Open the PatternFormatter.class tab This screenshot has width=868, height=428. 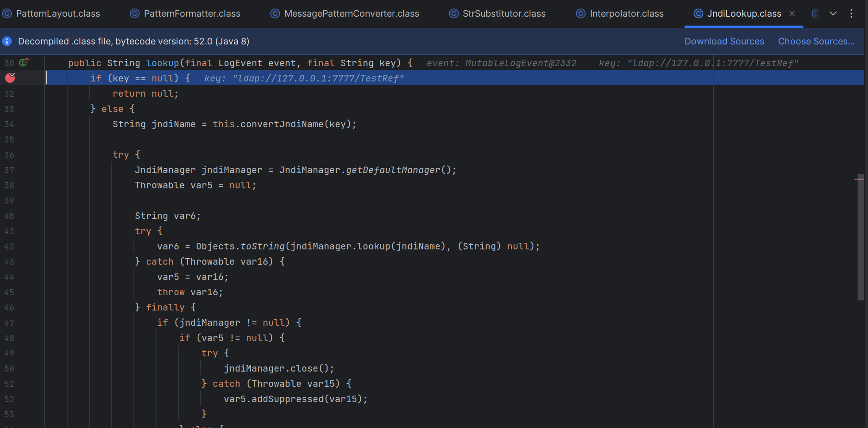185,13
